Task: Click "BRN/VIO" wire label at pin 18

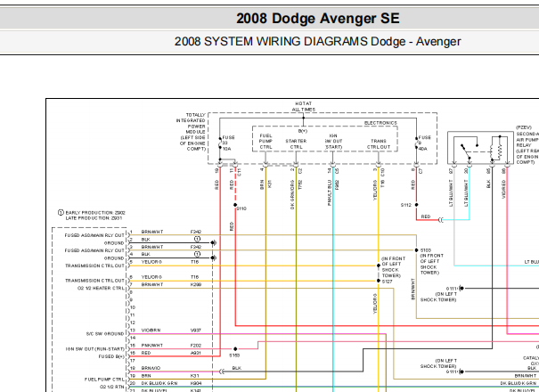Action: click(x=151, y=368)
